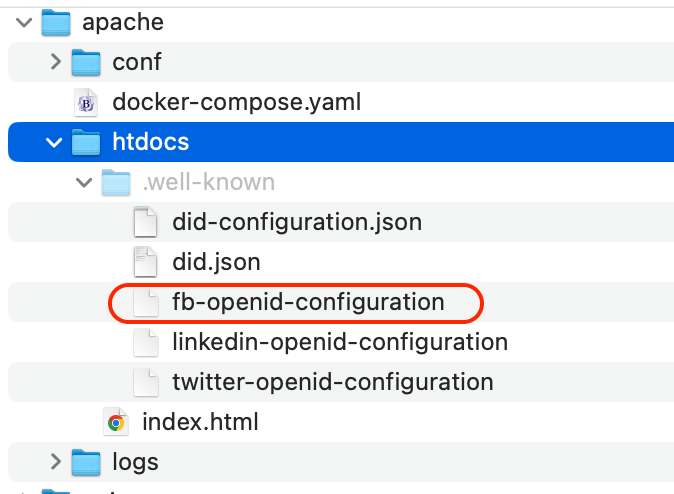Click the logs folder icon
This screenshot has width=674, height=494.
pos(86,462)
